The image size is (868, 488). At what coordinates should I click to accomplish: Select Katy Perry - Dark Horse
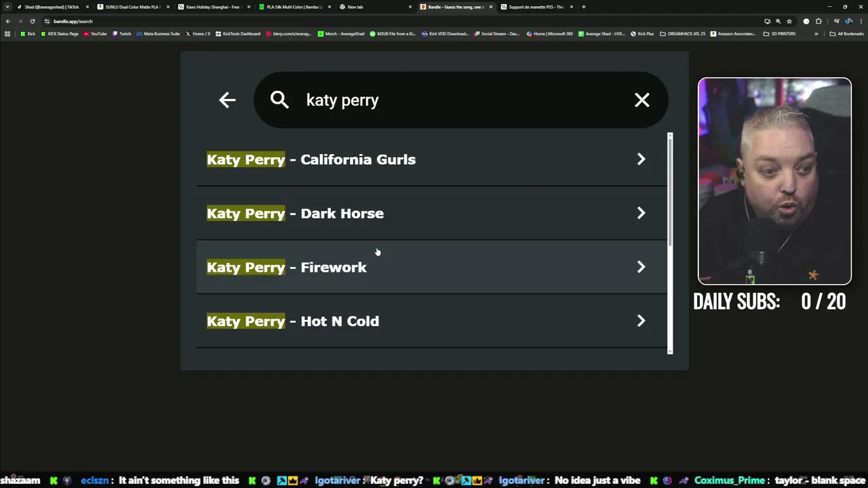pyautogui.click(x=431, y=213)
